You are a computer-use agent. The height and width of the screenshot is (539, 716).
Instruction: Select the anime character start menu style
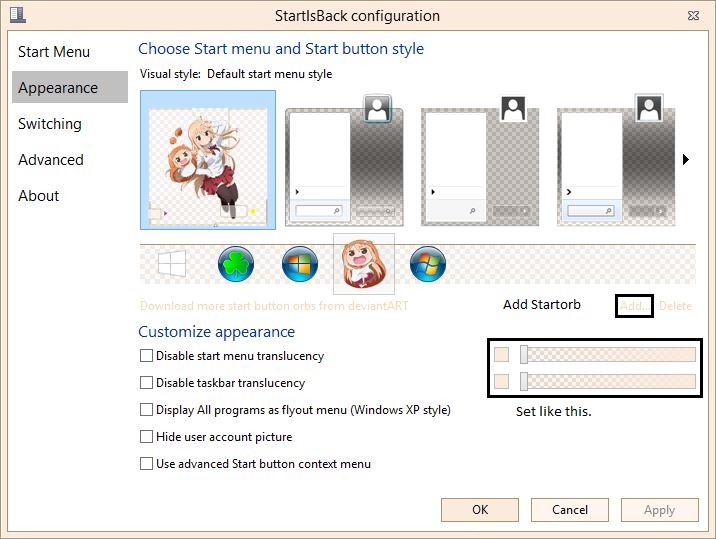[x=208, y=160]
